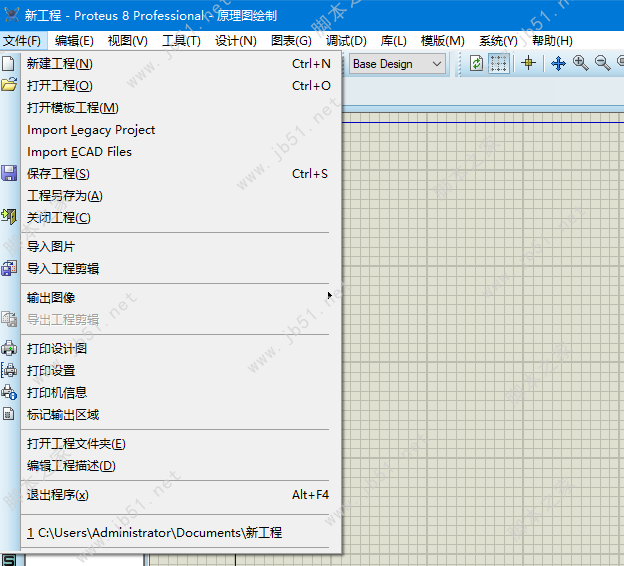Select 关闭工程(C) menu entry
The image size is (624, 566).
181,218
